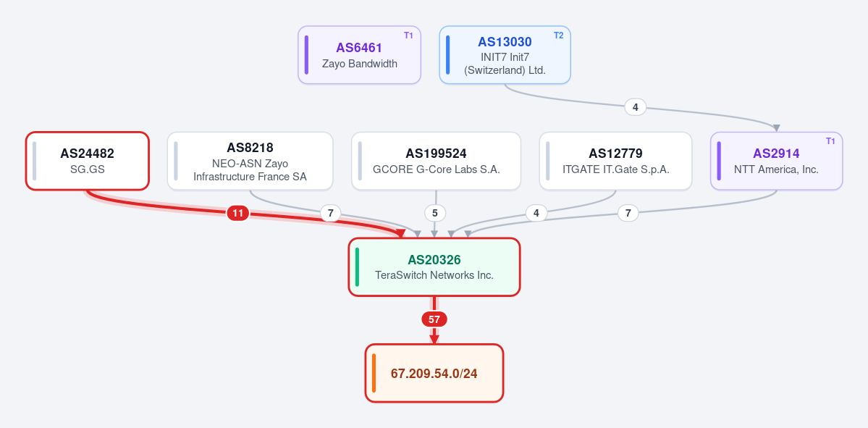Open the AS8218 NEO-ASN Zayo node

click(x=250, y=161)
